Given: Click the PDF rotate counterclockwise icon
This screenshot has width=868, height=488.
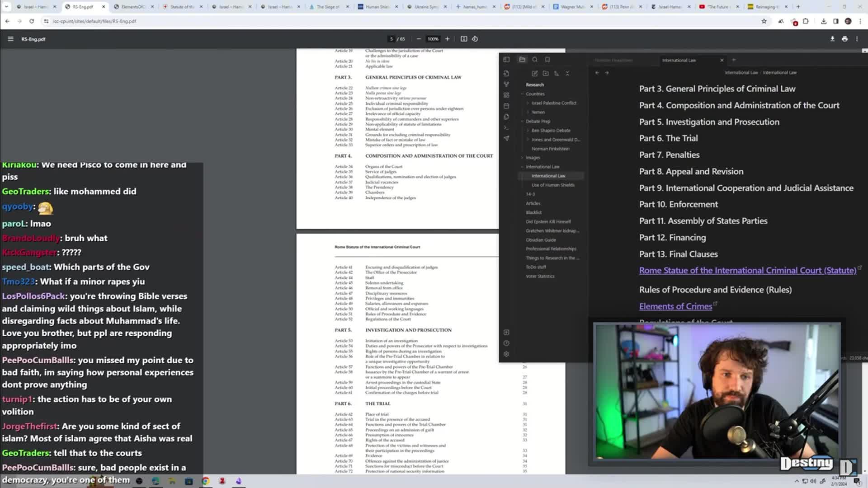Looking at the screenshot, I should pyautogui.click(x=475, y=39).
